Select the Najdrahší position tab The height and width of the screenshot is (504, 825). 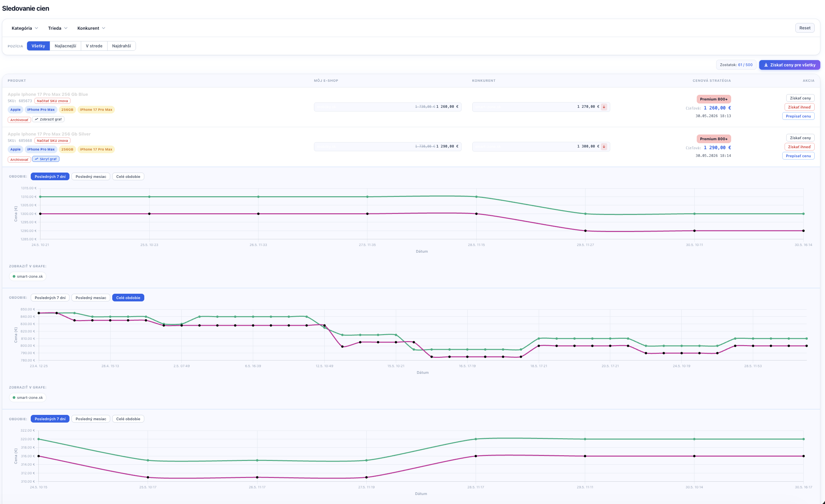pos(121,46)
